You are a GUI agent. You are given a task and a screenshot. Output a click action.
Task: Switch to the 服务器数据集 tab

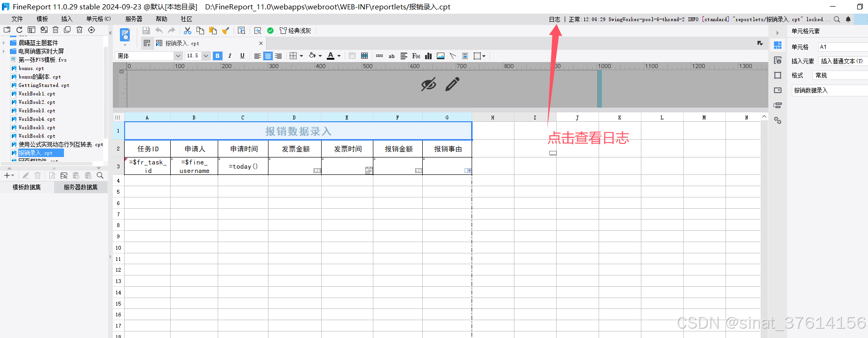80,187
